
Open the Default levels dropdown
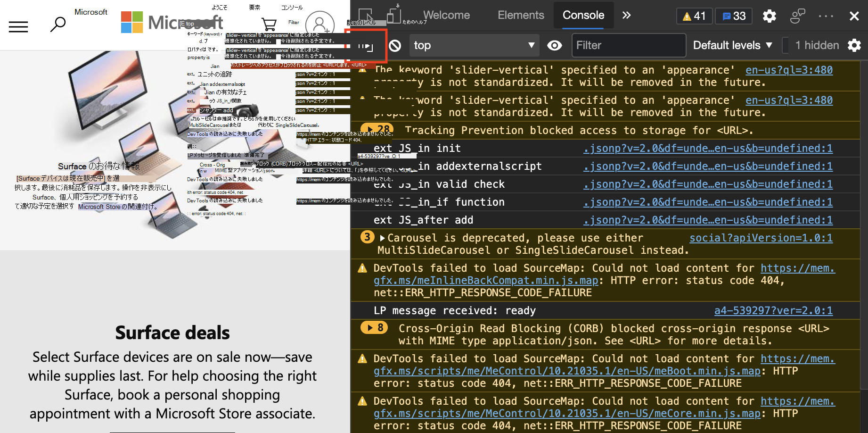[732, 45]
